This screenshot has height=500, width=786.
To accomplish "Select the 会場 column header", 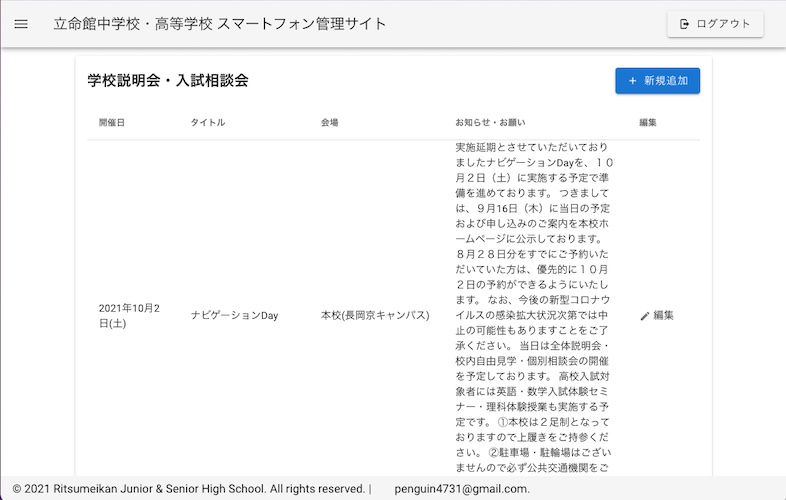I will point(330,122).
